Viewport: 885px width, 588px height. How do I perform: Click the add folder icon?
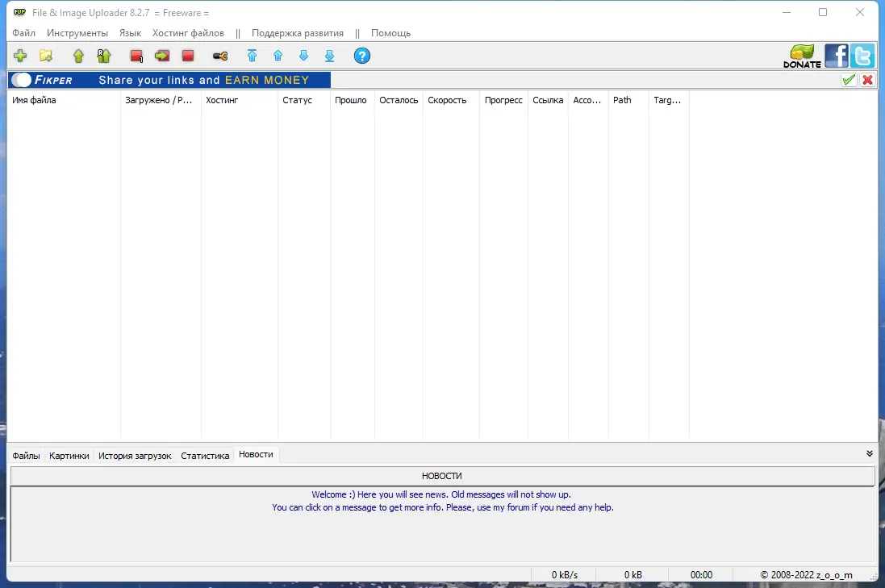[46, 56]
